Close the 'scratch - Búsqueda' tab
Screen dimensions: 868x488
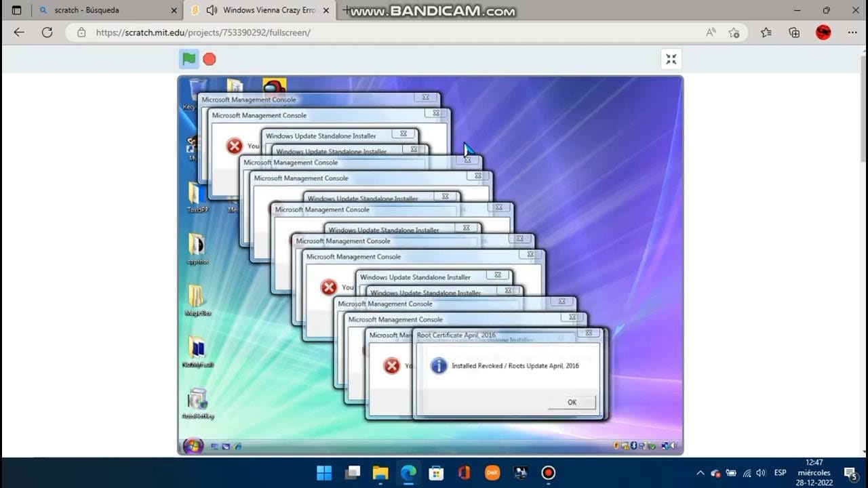(x=174, y=10)
